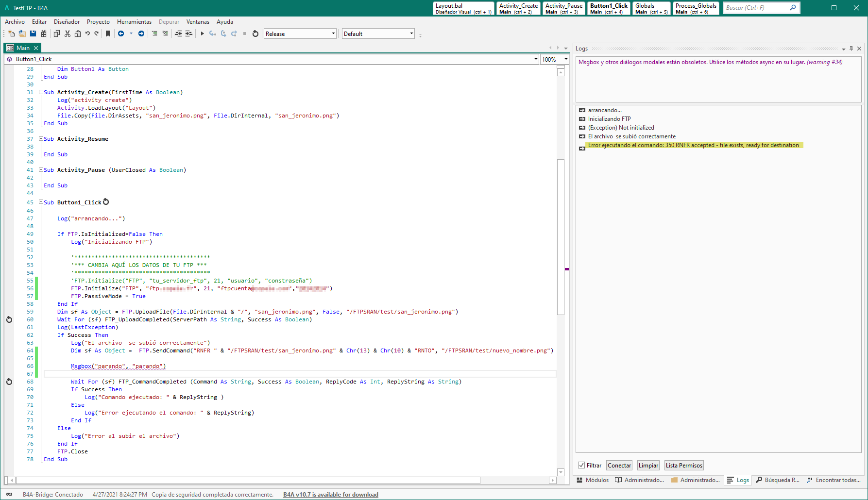Switch to the Módulos panel tab
Screen dimensions: 868x500
593,480
